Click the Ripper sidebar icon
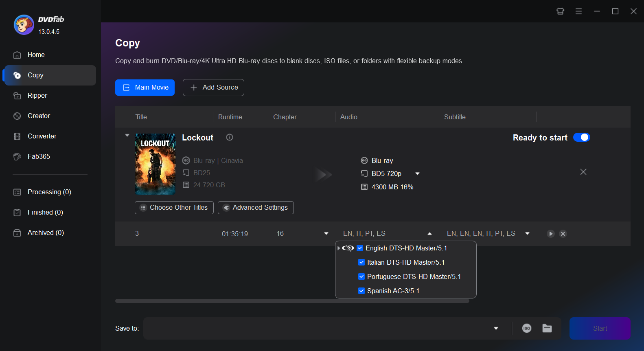644x351 pixels. [17, 96]
